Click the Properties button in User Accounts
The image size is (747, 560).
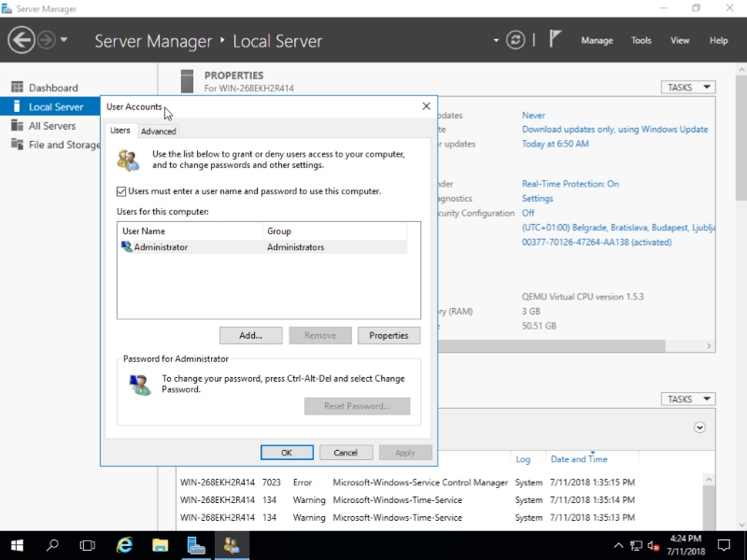click(x=388, y=335)
